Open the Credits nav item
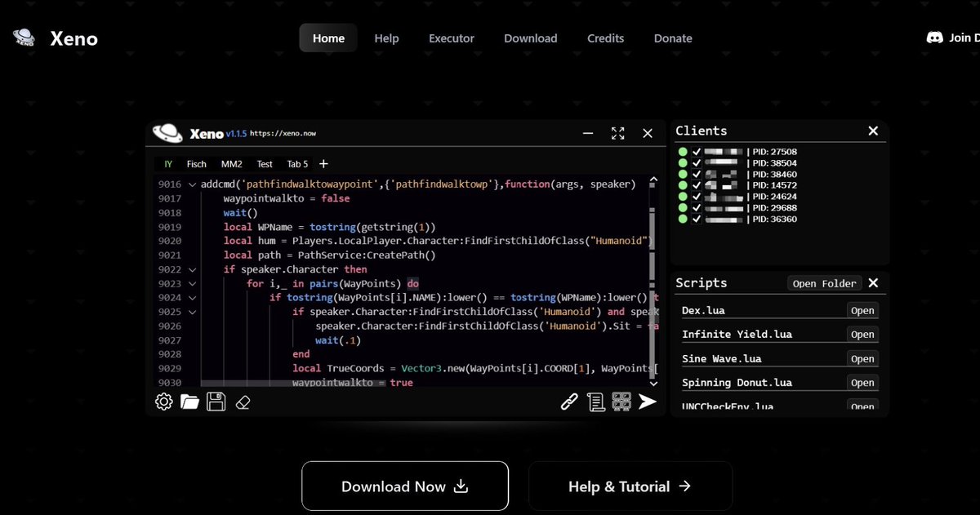 click(605, 38)
